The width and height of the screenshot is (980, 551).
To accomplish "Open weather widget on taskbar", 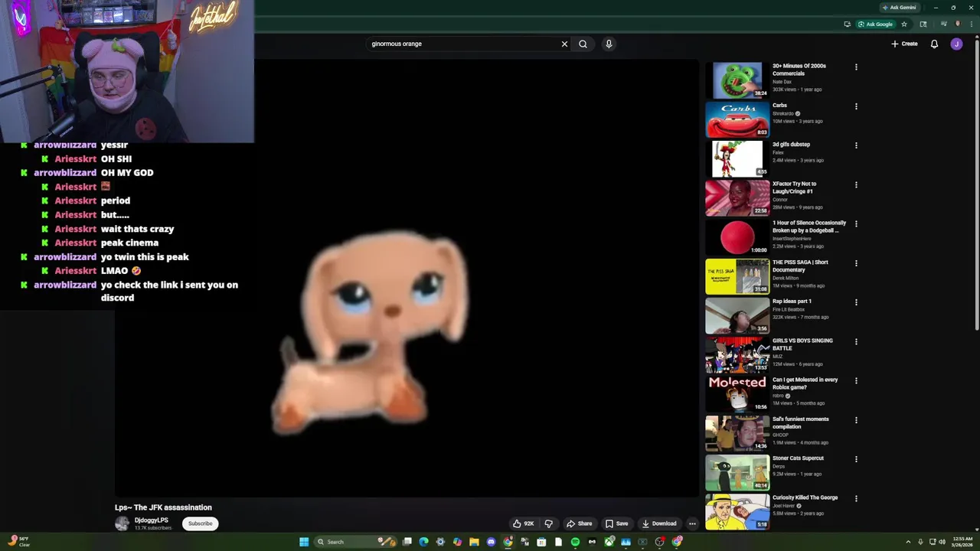I will pyautogui.click(x=19, y=542).
